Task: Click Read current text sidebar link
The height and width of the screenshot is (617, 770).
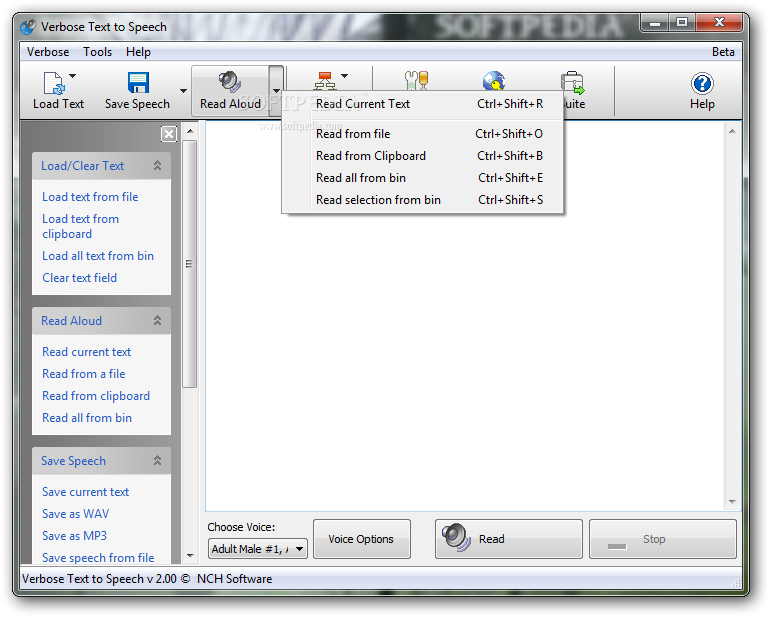Action: pos(86,352)
